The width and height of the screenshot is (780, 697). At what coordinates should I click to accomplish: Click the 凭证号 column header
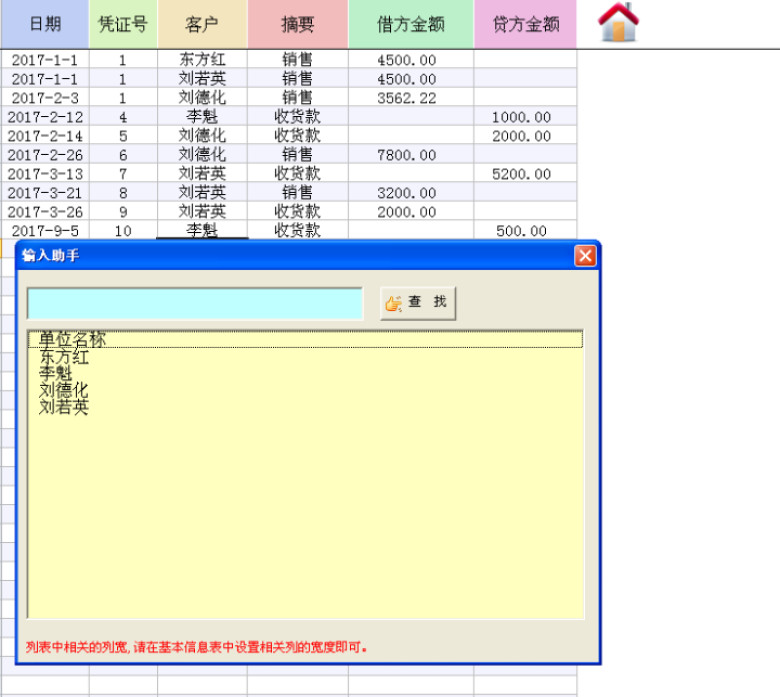tap(123, 24)
